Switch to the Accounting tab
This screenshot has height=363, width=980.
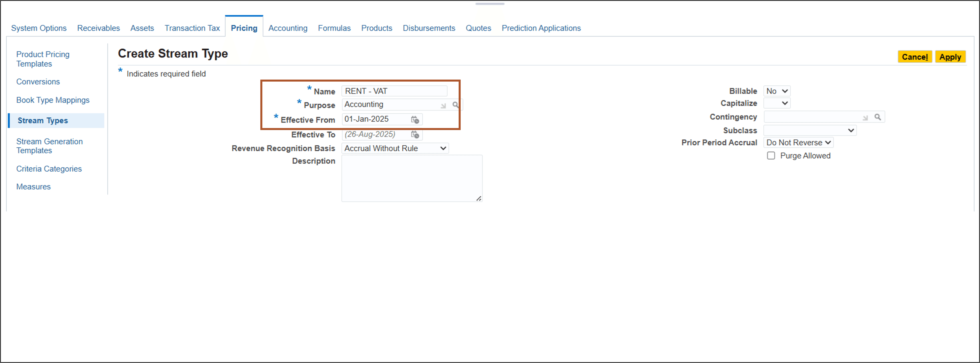[288, 28]
